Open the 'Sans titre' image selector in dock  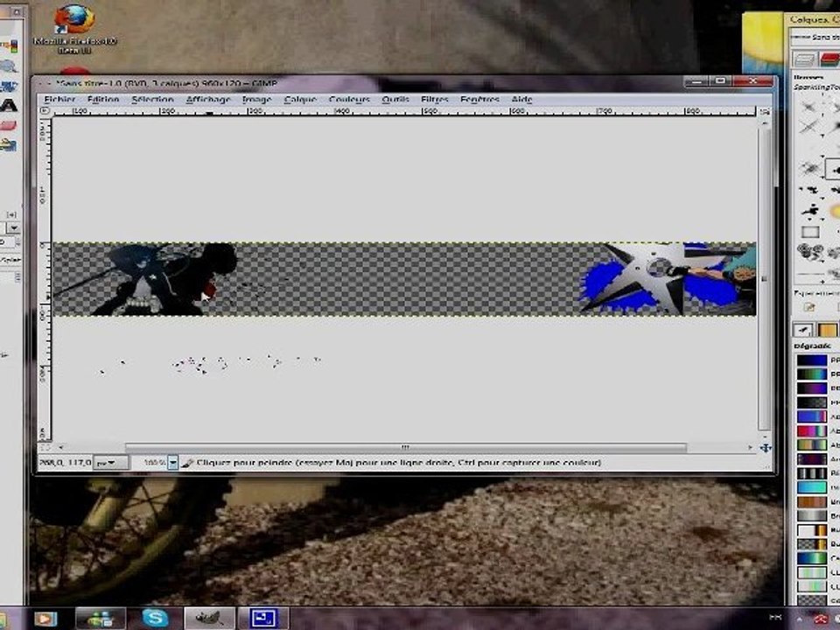coord(815,37)
